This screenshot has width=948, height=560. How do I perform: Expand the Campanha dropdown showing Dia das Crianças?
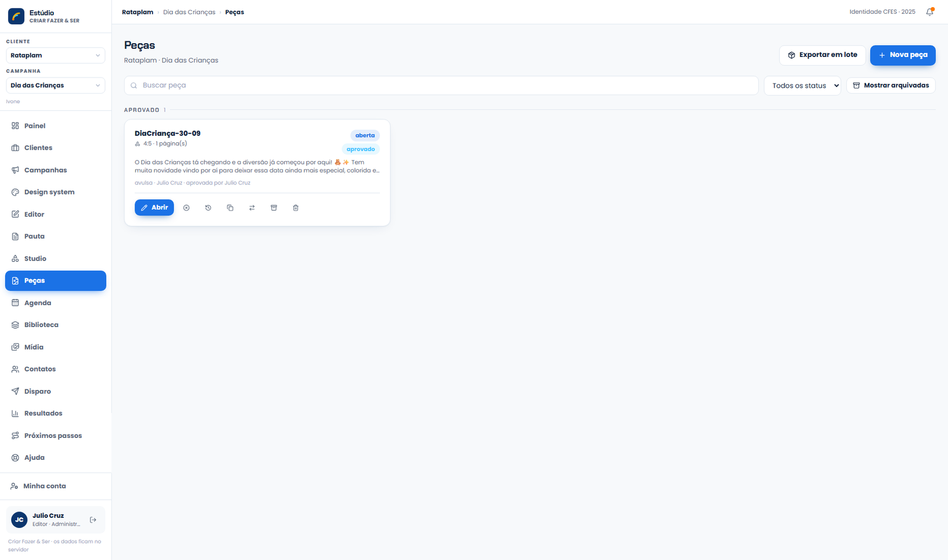point(56,85)
